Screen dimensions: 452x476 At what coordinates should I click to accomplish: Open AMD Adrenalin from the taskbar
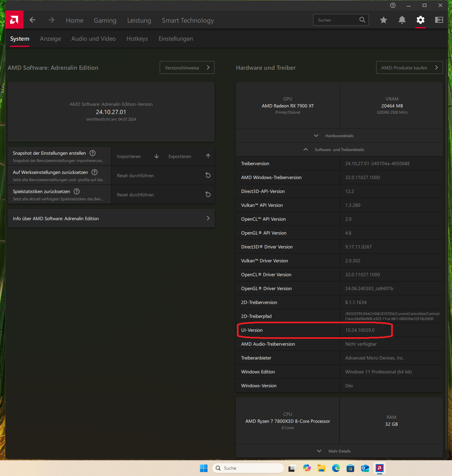coord(379,468)
